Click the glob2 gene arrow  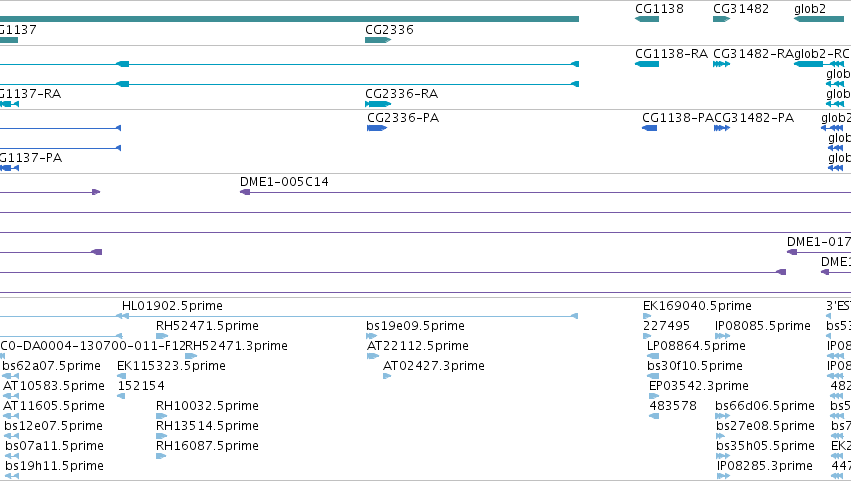pyautogui.click(x=818, y=19)
